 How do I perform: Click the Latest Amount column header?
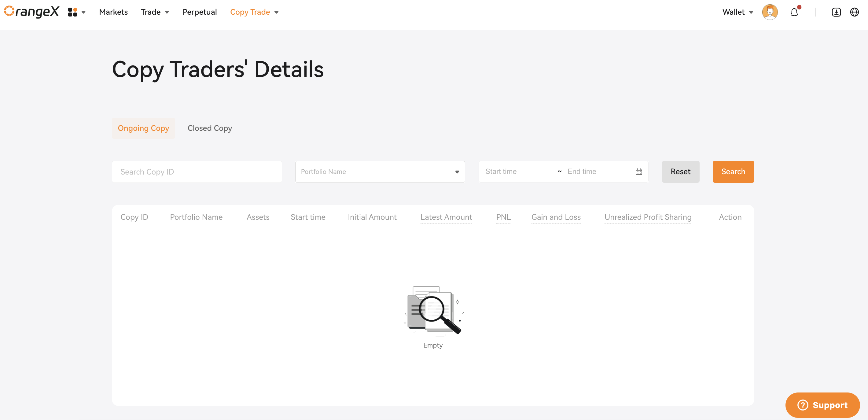pyautogui.click(x=446, y=217)
